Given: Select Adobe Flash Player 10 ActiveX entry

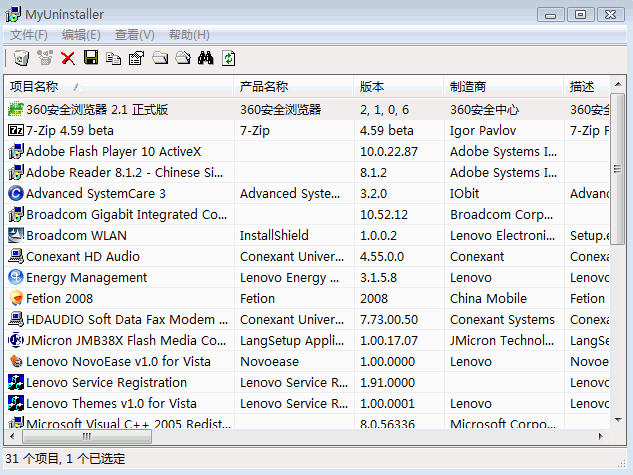Looking at the screenshot, I should 113,151.
